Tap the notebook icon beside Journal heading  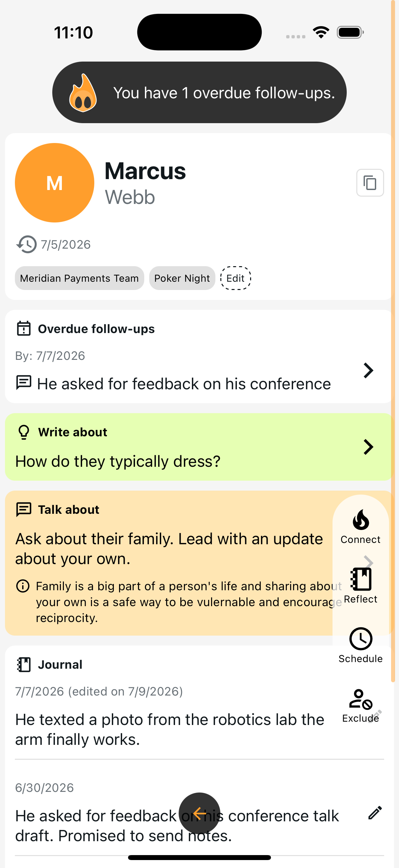tap(24, 664)
